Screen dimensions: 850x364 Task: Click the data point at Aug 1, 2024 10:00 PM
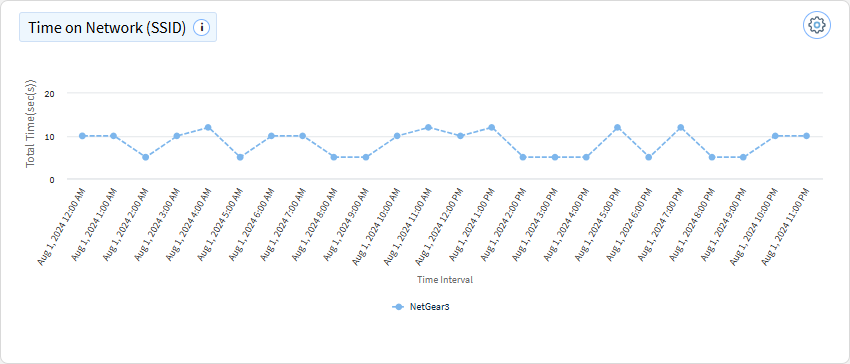pos(775,136)
